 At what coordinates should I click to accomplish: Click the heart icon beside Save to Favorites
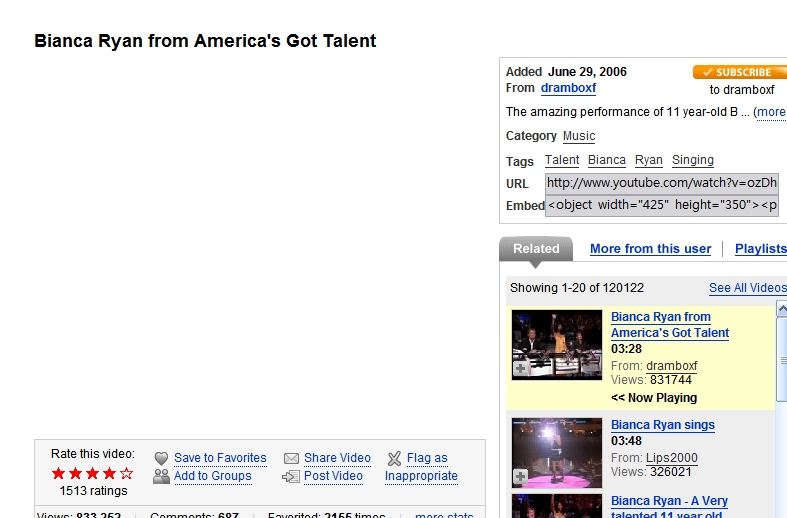pos(161,458)
